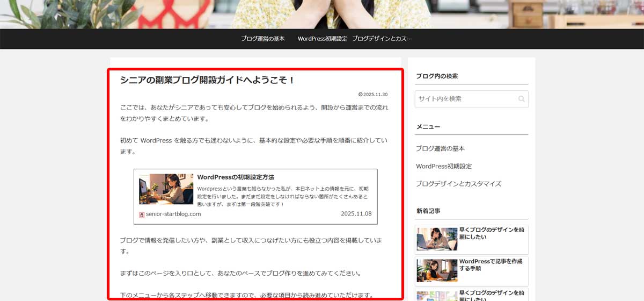Click the clock icon beside 2025.11.30
Image resolution: width=644 pixels, height=301 pixels.
[x=360, y=95]
